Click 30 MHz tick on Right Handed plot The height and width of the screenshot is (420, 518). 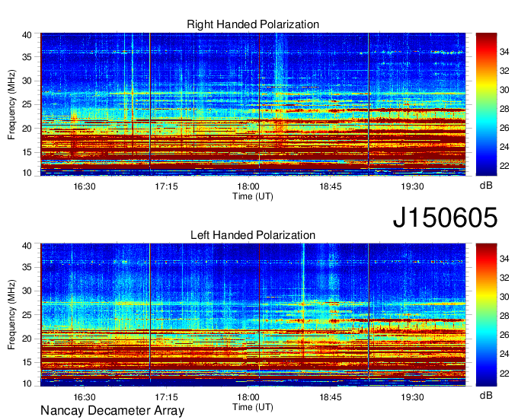(27, 81)
